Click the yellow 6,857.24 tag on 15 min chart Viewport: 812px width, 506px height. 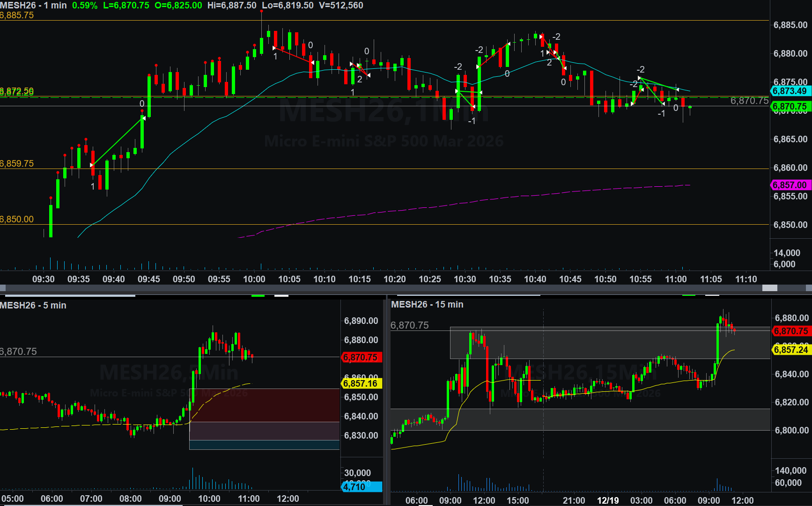tap(791, 350)
